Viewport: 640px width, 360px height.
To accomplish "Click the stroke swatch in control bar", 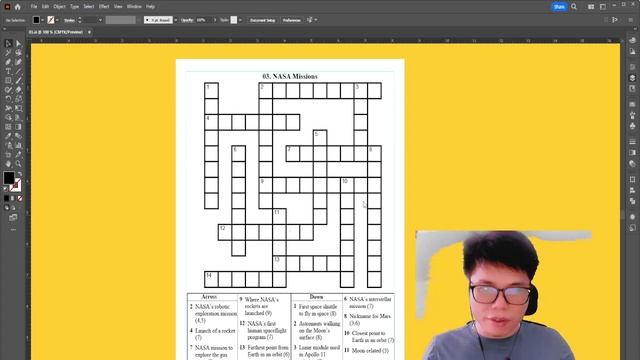I will coord(51,20).
